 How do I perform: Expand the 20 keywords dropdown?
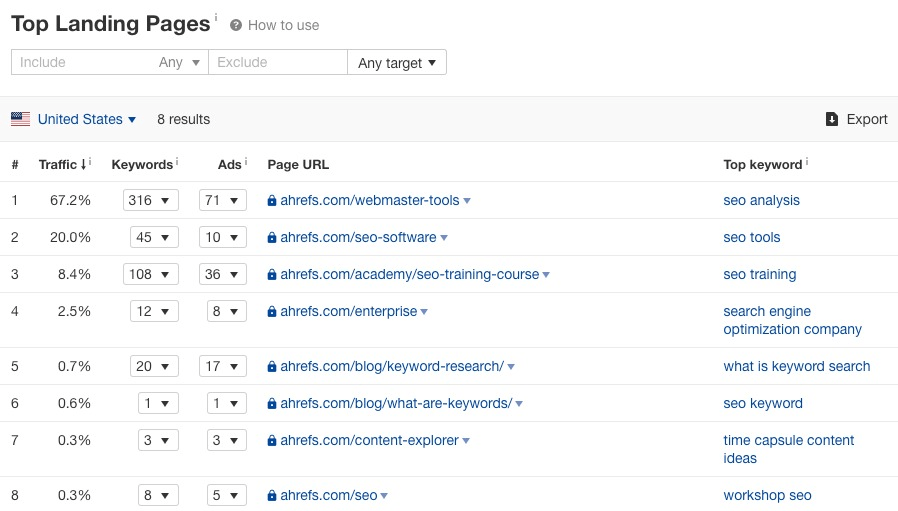coord(154,366)
